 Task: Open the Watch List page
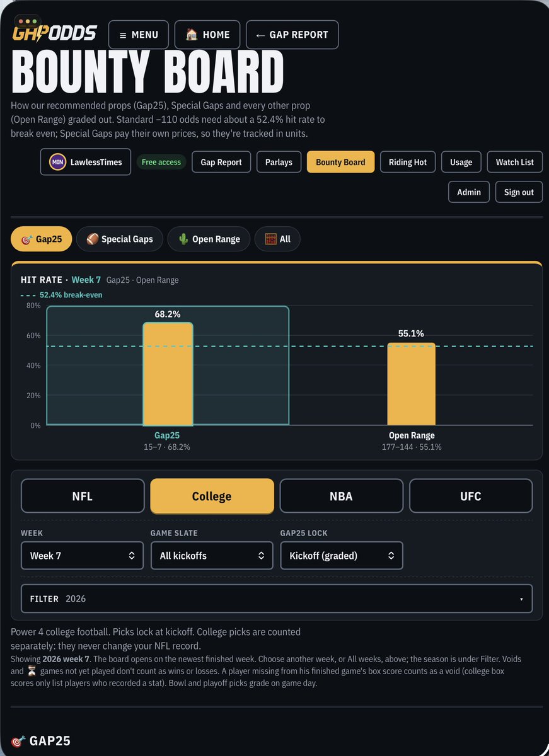515,162
